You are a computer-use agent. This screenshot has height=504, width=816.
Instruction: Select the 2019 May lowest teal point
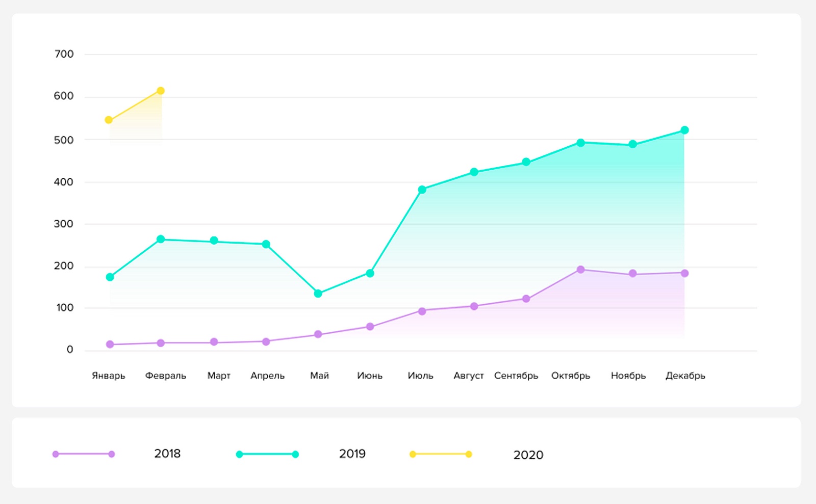point(318,294)
